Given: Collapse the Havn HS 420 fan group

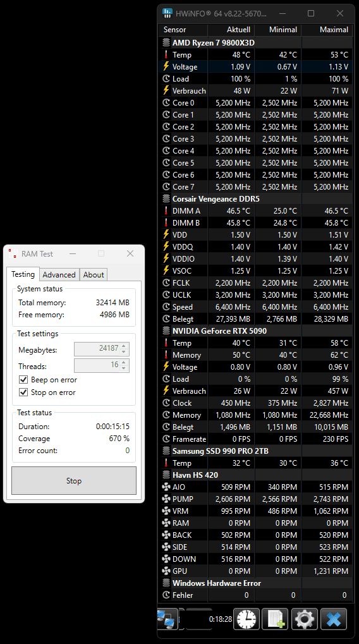Looking at the screenshot, I should point(166,475).
